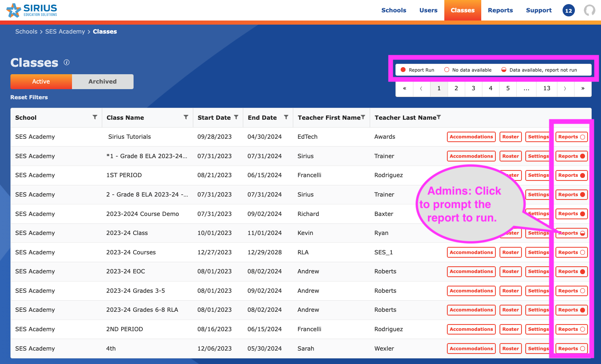Screen dimensions: 601x364
Task: Select page 1 in pagination
Action: 439,88
